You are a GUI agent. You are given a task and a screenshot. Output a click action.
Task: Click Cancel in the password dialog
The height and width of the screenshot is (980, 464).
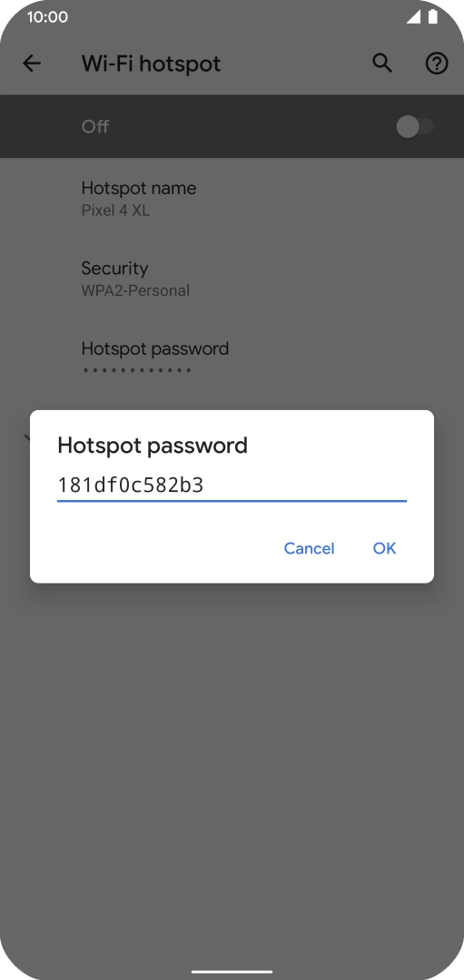click(x=309, y=548)
